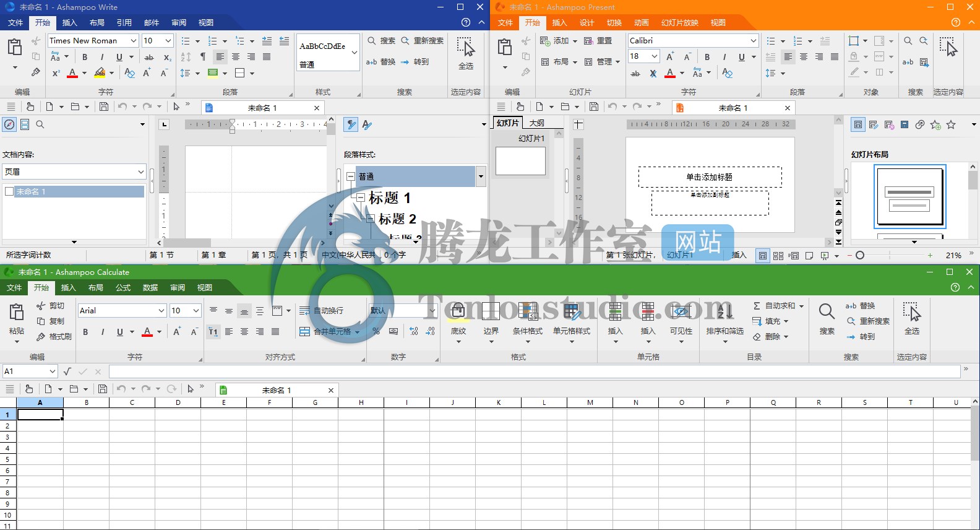This screenshot has width=980, height=530.
Task: Tick the 未命名 1 checkbox in Write's sidebar
Action: 9,192
